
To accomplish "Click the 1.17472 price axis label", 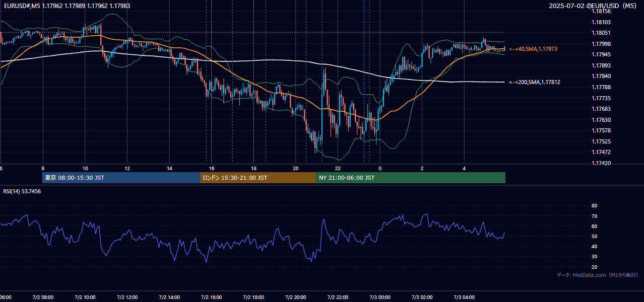I will [x=601, y=152].
